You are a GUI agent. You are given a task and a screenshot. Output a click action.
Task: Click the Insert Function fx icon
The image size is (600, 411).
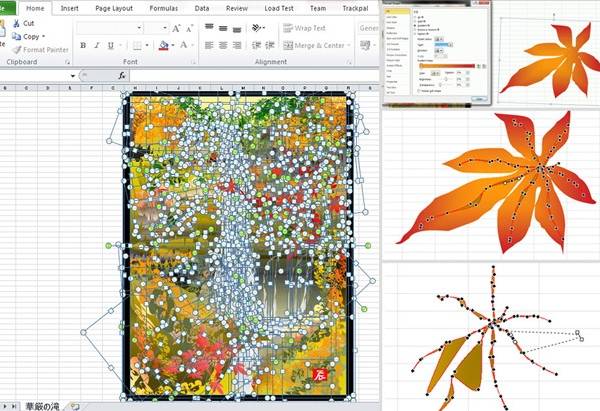[x=122, y=75]
